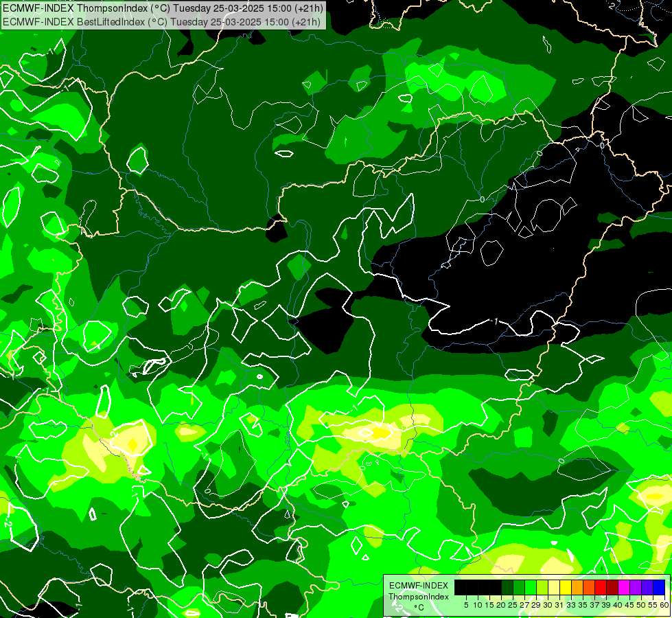Click legend scale value "5"
This screenshot has height=618, width=672.
pos(466,605)
